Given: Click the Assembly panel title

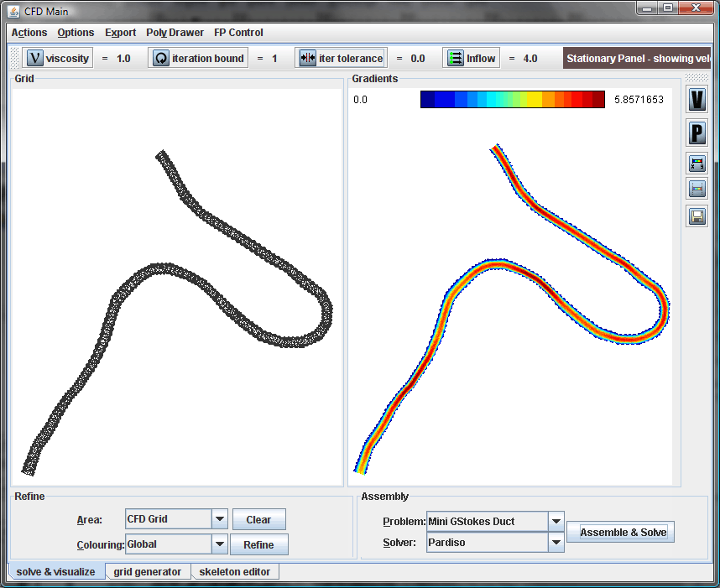Looking at the screenshot, I should (385, 497).
